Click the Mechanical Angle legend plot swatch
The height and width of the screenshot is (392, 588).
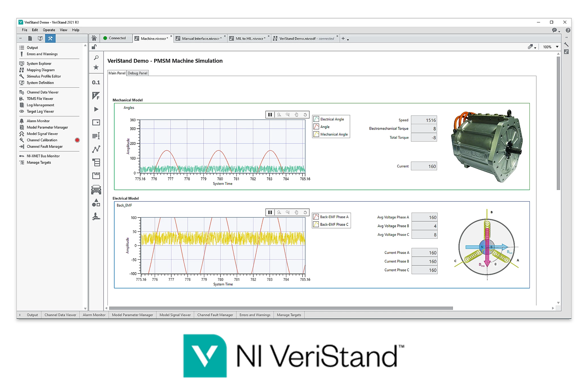tap(316, 134)
